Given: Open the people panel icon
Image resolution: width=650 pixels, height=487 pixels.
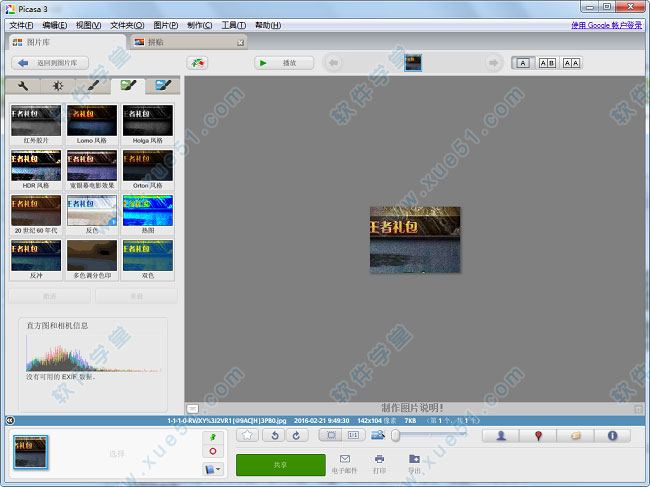Looking at the screenshot, I should coord(501,436).
